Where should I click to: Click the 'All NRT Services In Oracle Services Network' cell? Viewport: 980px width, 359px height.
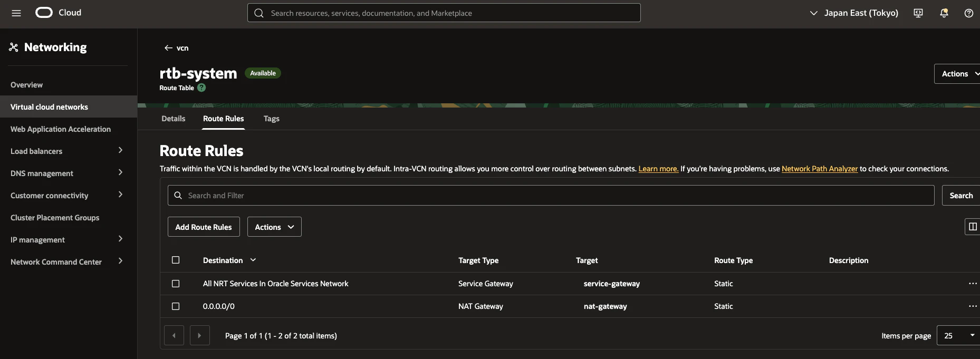point(275,284)
